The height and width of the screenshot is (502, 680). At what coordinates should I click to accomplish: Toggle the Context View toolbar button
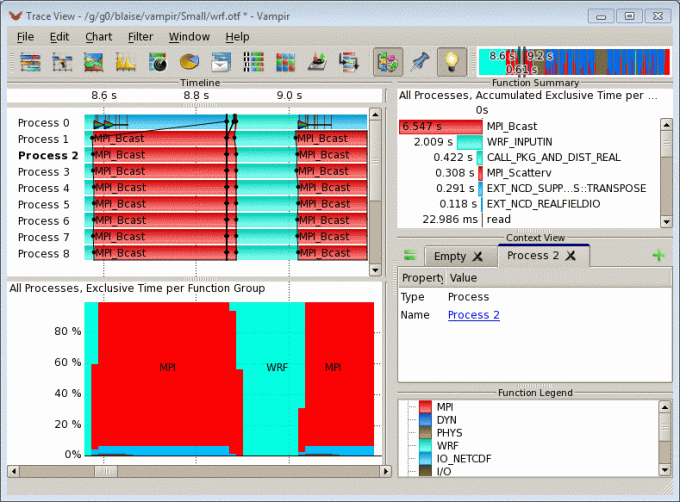[x=388, y=62]
